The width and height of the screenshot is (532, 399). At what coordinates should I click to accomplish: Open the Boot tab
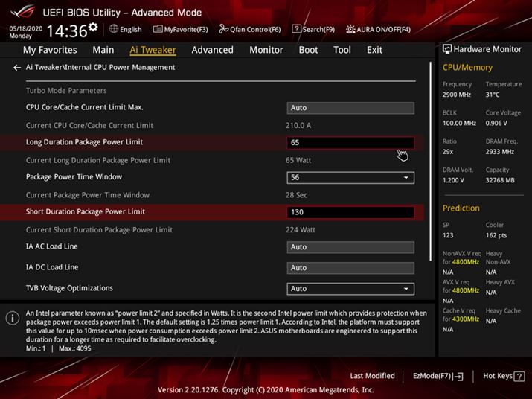[308, 50]
